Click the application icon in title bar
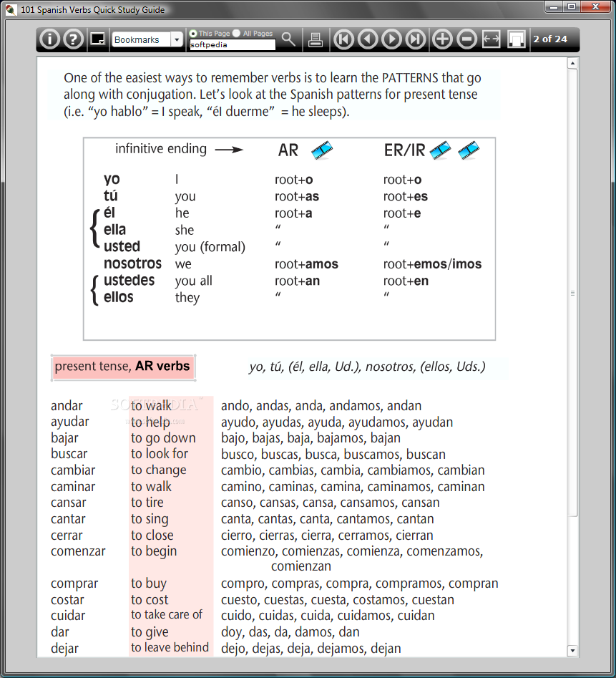Image resolution: width=616 pixels, height=678 pixels. 11,9
